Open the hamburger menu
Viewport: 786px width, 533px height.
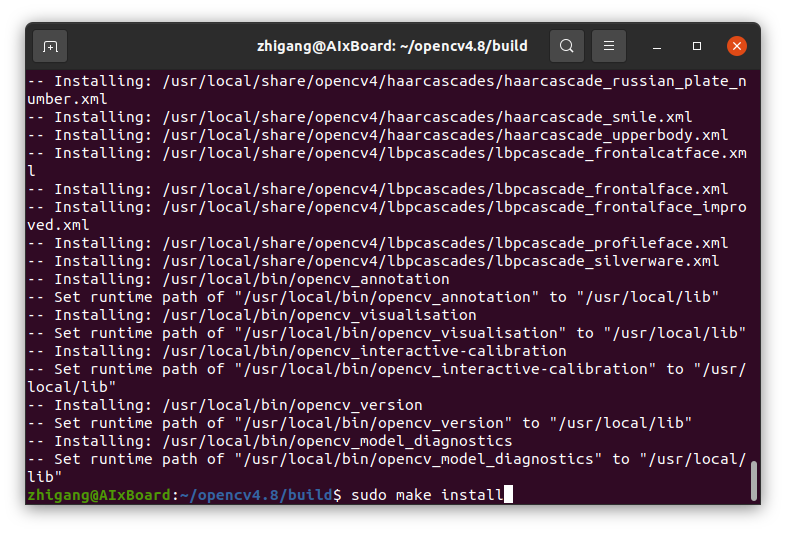point(609,46)
